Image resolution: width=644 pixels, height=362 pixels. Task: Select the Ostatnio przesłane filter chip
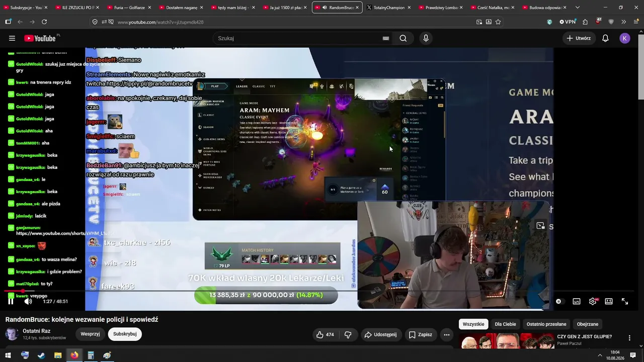546,324
